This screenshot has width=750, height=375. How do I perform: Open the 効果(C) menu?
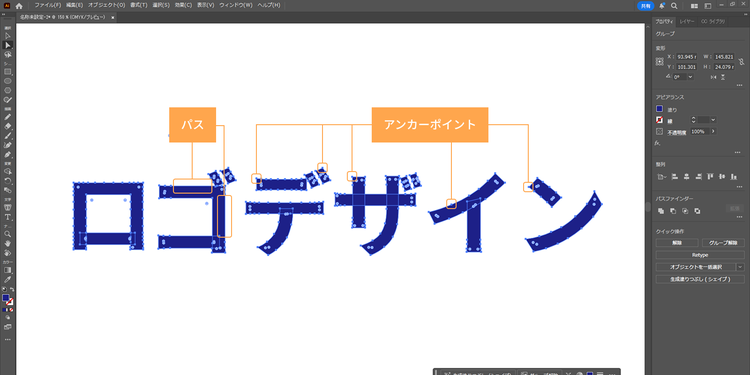coord(183,5)
